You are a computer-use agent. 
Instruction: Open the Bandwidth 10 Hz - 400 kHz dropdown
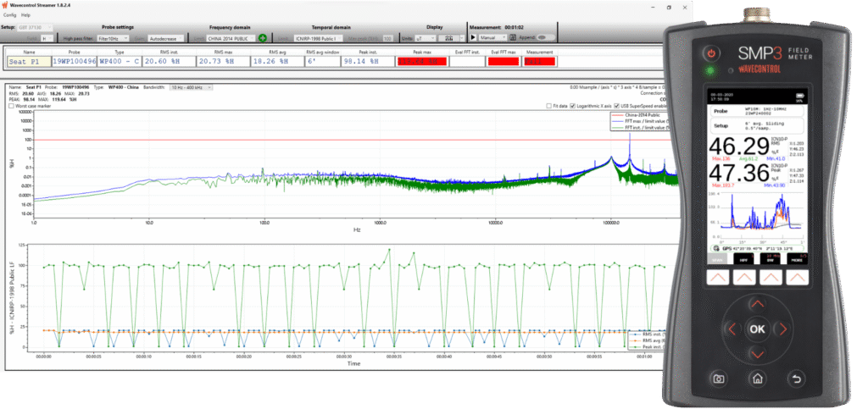click(190, 87)
